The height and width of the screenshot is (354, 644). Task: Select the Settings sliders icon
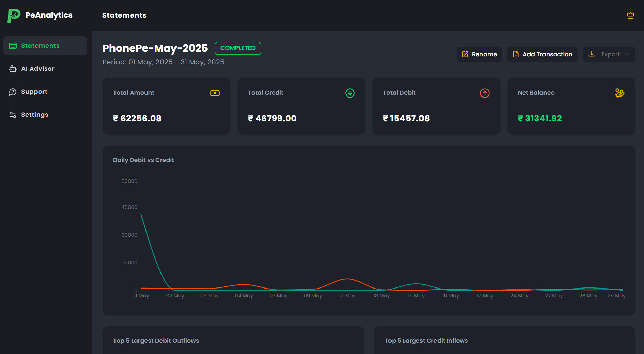(x=13, y=115)
